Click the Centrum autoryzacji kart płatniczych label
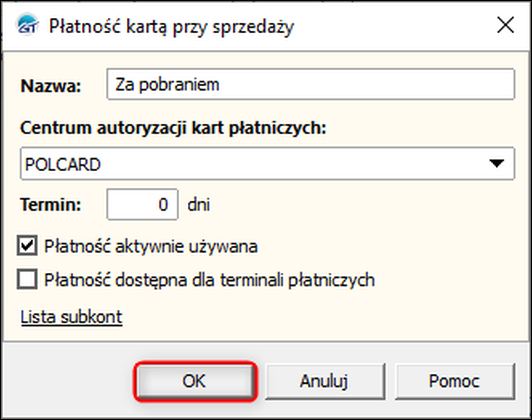Viewport: 532px width, 420px height. point(173,128)
